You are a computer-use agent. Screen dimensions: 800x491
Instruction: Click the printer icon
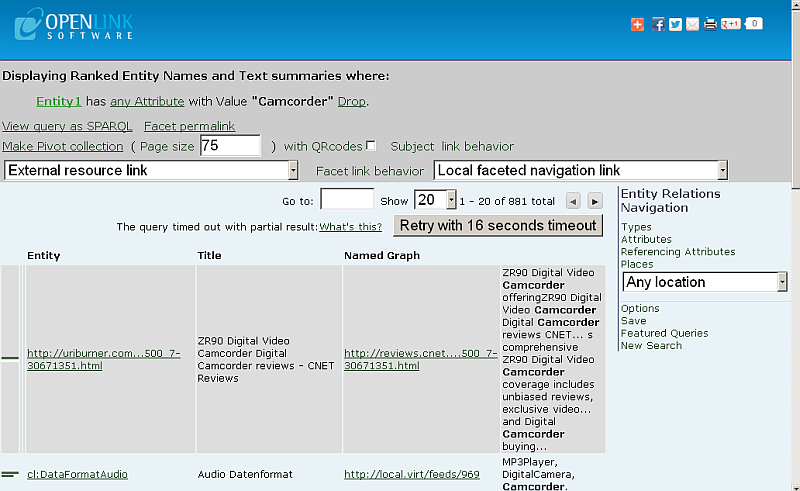point(710,23)
